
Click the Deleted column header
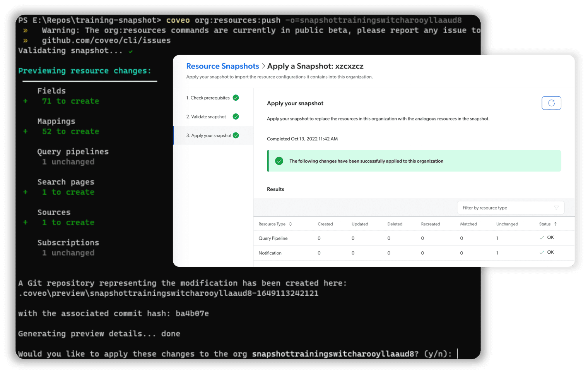pos(395,224)
